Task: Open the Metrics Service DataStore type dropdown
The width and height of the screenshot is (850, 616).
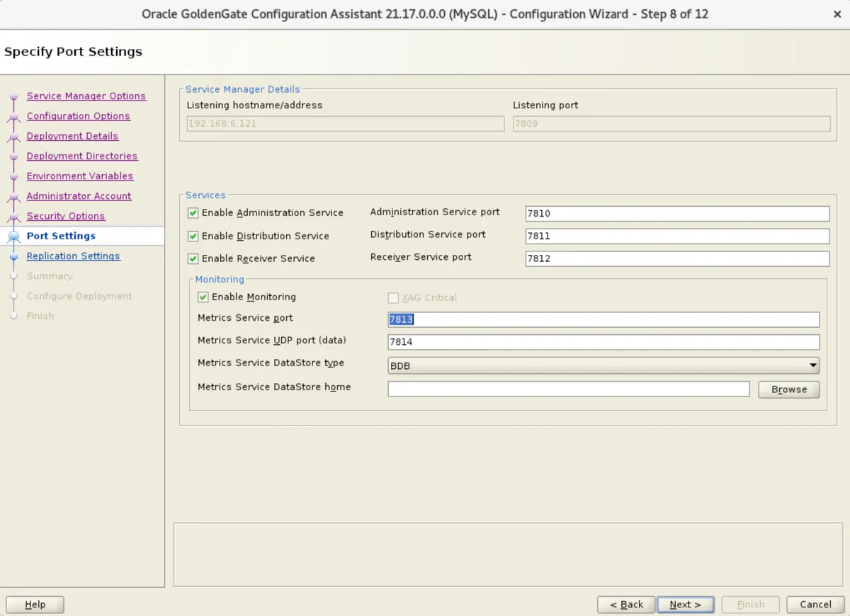Action: pyautogui.click(x=815, y=365)
